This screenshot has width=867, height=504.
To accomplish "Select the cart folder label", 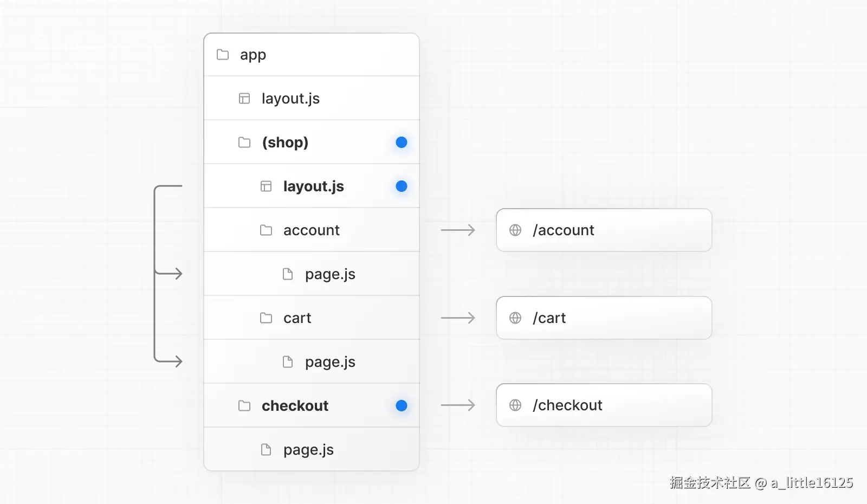I will coord(297,318).
